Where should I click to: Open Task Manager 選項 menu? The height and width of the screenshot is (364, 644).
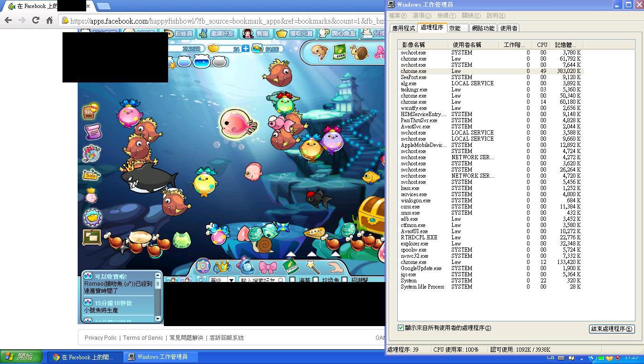422,16
